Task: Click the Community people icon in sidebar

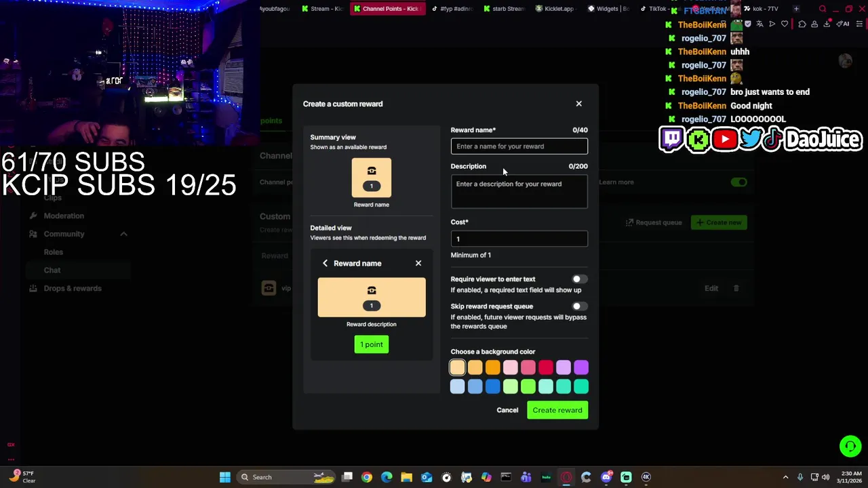Action: pos(33,234)
